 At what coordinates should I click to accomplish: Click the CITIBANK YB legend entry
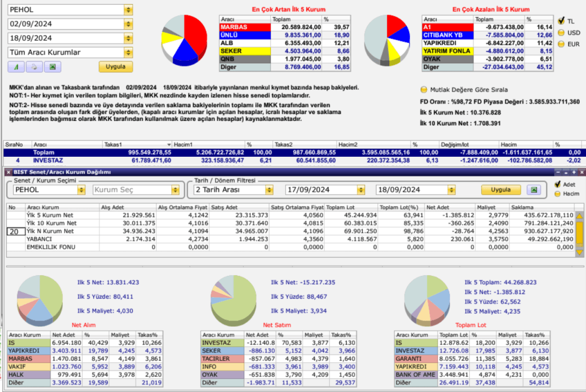point(448,35)
